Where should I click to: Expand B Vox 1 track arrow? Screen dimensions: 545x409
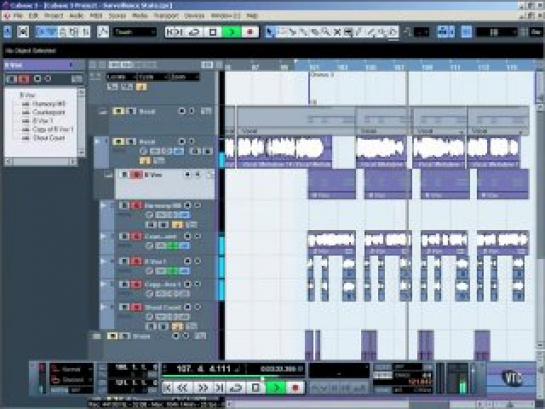(x=103, y=261)
